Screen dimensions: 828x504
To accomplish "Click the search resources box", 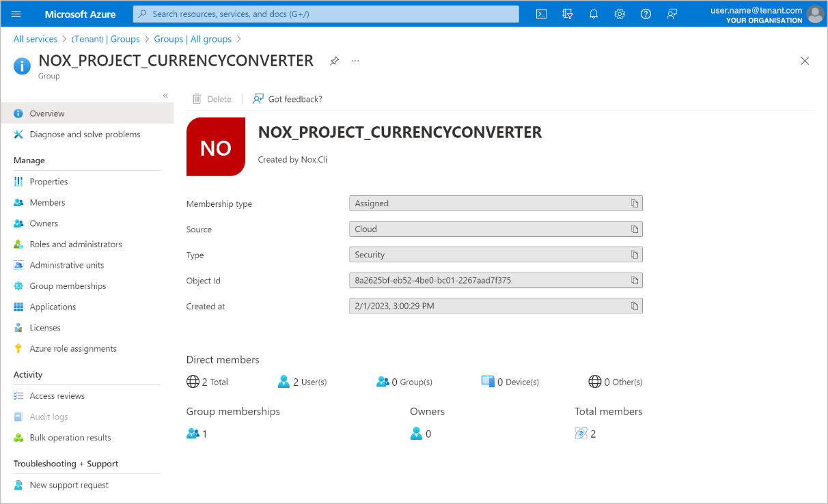I will 326,14.
